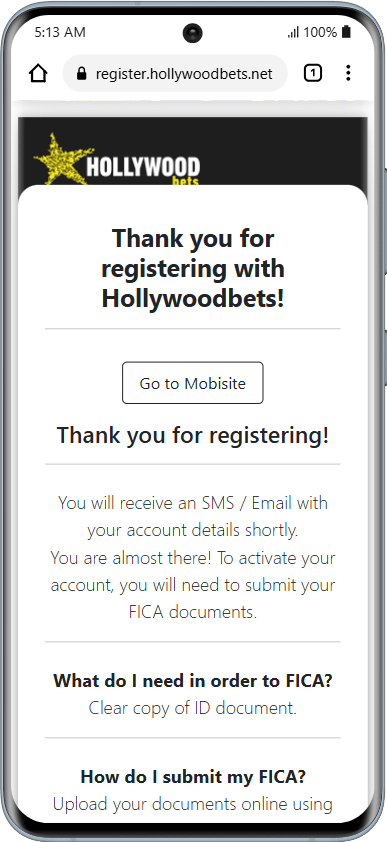Tap the 'Thank you for registering with Hollywoodbets!' heading
Screen dimensions: 387x842
tap(193, 268)
